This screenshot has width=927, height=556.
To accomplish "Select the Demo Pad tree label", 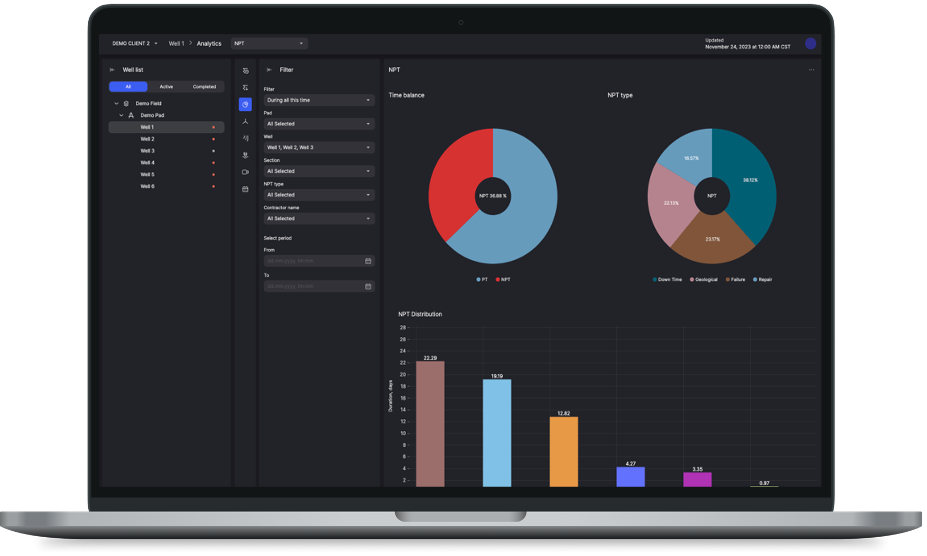I will (x=152, y=115).
